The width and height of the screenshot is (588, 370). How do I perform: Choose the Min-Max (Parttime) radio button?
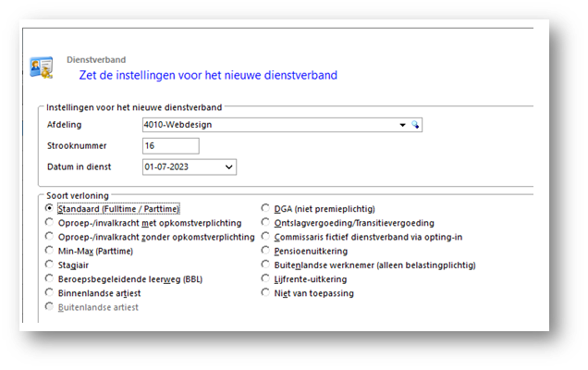[49, 251]
